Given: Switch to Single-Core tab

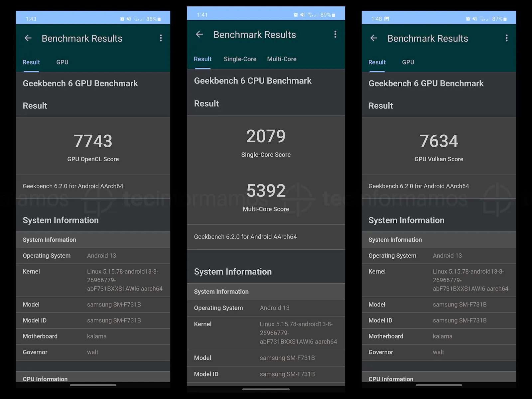Looking at the screenshot, I should tap(240, 59).
